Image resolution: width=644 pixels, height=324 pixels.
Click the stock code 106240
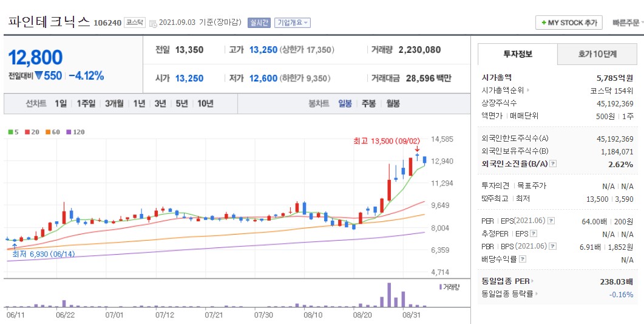coord(107,22)
